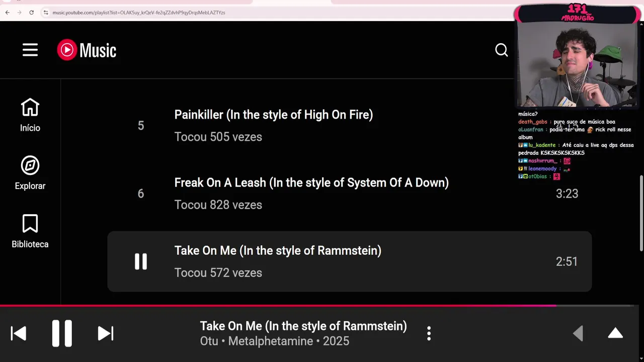Open the hamburger guide menu

[30, 50]
